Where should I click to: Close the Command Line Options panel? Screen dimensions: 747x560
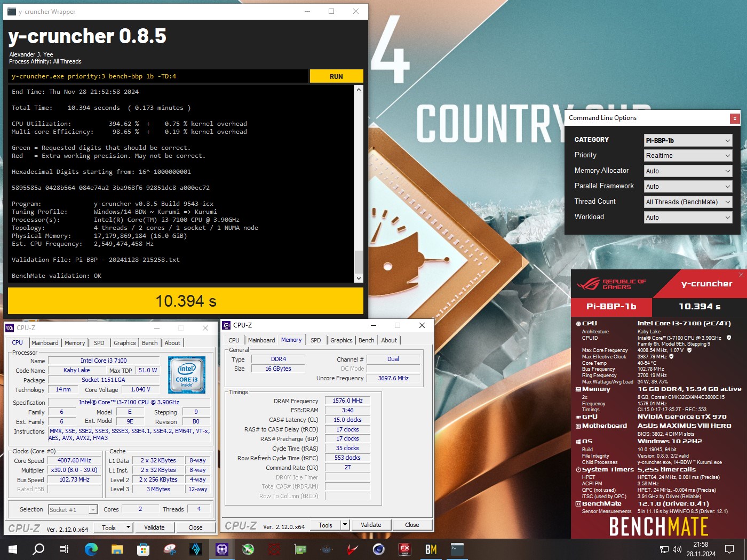point(735,118)
